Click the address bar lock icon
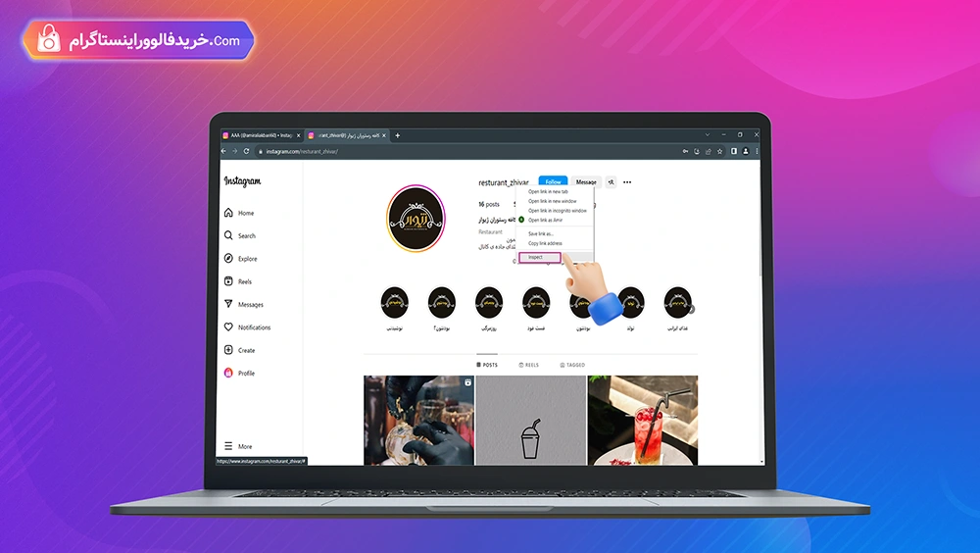The width and height of the screenshot is (980, 553). tap(261, 151)
